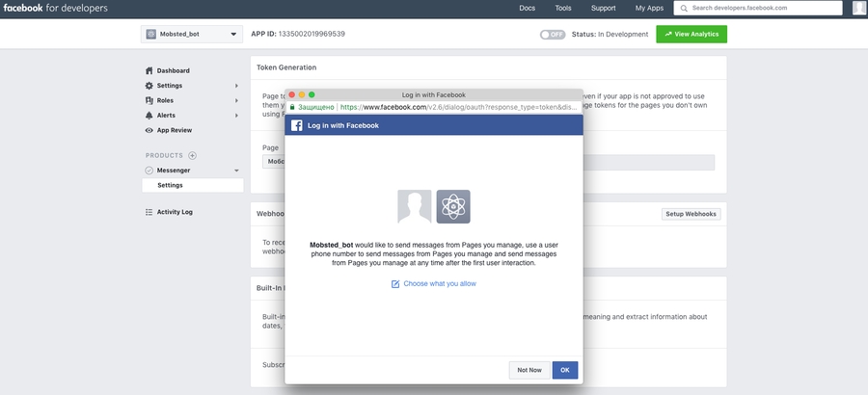The width and height of the screenshot is (868, 395).
Task: Click the View Analytics green button
Action: (x=692, y=34)
